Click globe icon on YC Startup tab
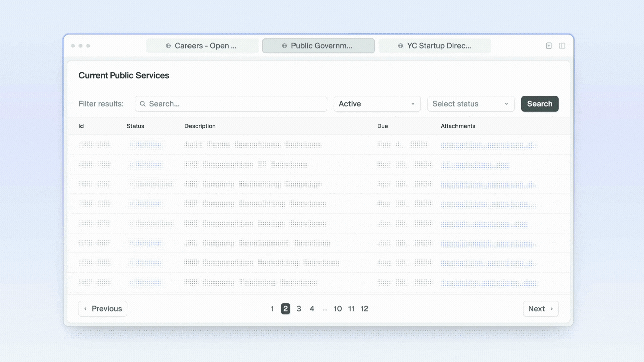This screenshot has width=644, height=362. (x=400, y=46)
